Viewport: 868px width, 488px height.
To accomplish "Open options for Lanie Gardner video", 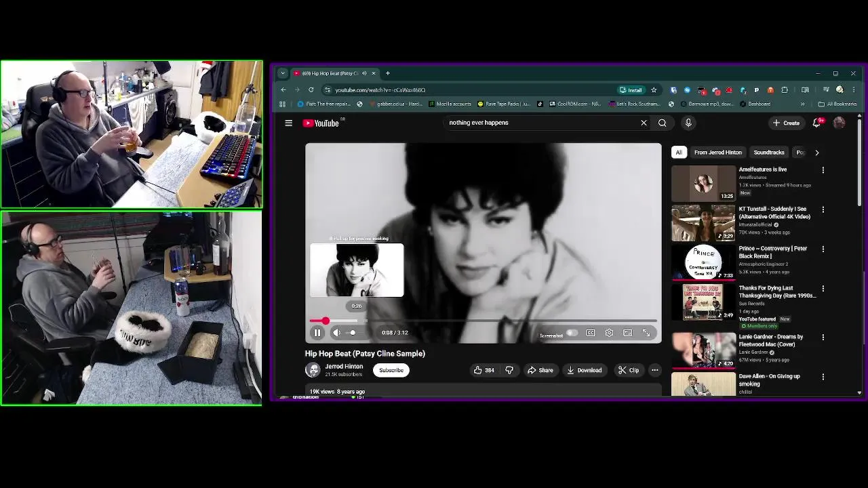I will pos(823,337).
